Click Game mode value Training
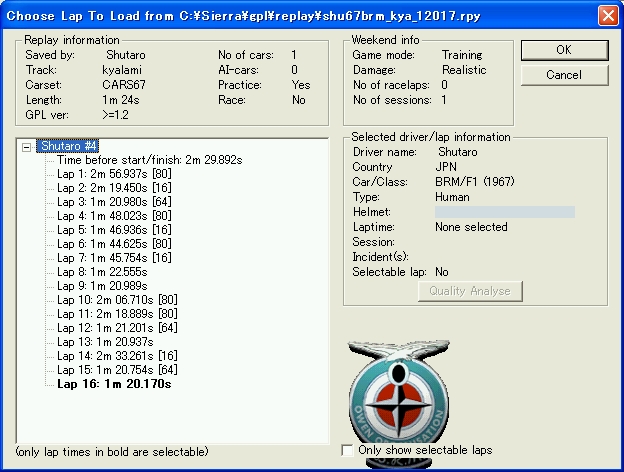Image resolution: width=624 pixels, height=472 pixels. point(462,55)
